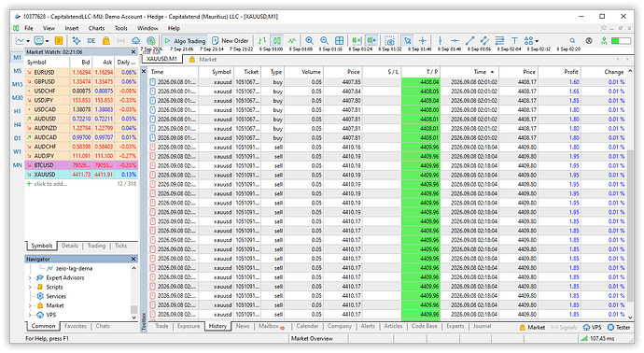Toggle the chart auto scroll icon
Screen dimensions: 644x353
point(357,41)
